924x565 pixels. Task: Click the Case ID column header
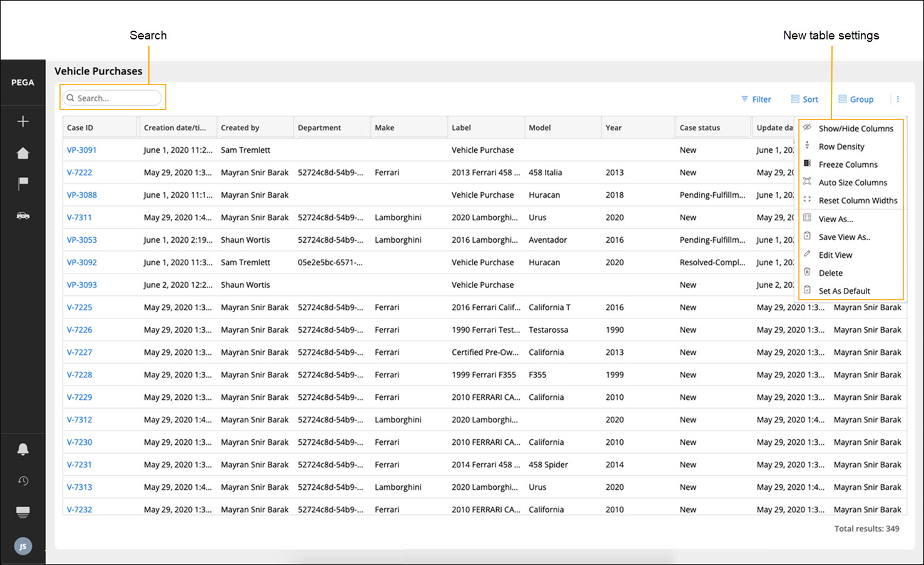coord(81,128)
